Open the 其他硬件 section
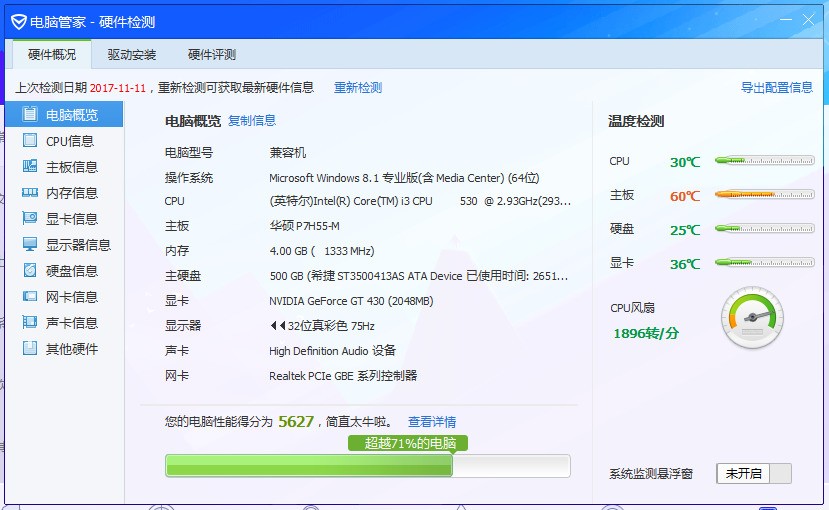 [63, 348]
